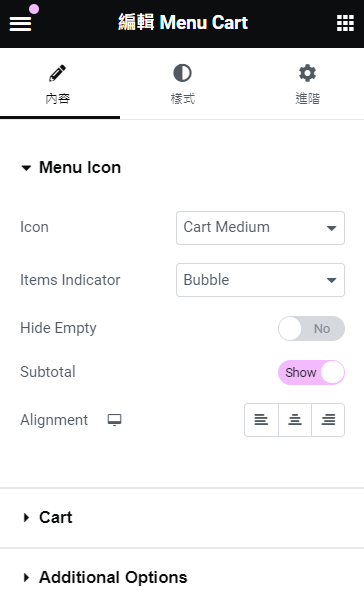Screen dimensions: 364x606
Task: Open the Items Indicator Bubble dropdown
Action: [x=260, y=280]
